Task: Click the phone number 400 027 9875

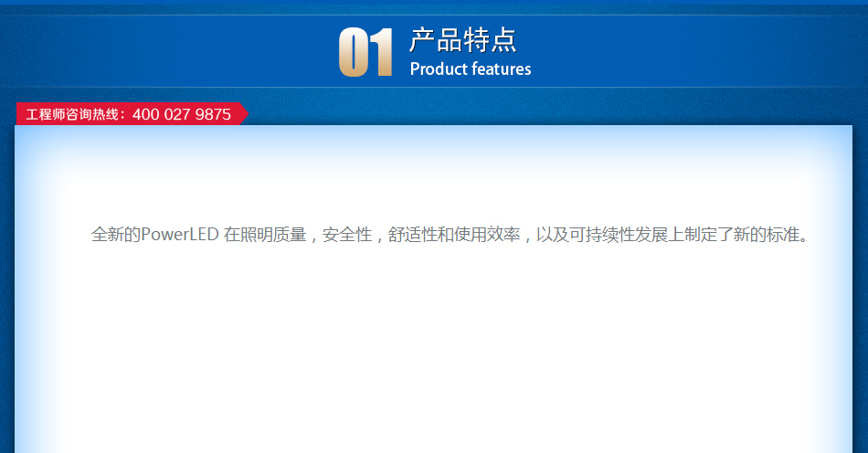Action: click(182, 115)
